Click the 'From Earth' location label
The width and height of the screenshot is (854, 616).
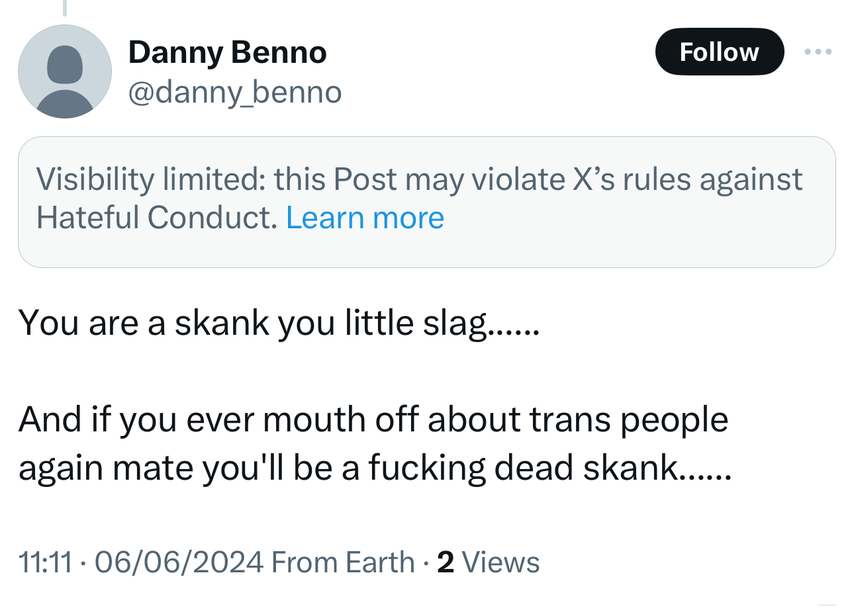(343, 562)
